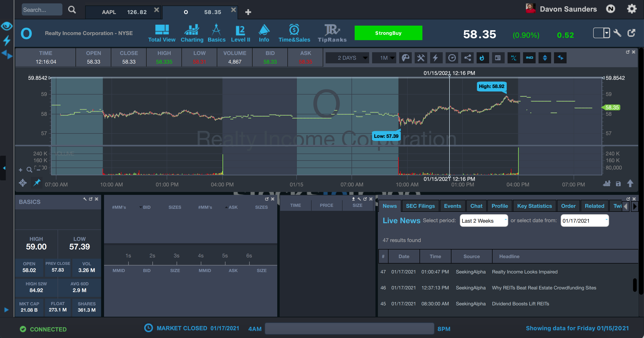Toggle the IND indicators button

click(529, 58)
